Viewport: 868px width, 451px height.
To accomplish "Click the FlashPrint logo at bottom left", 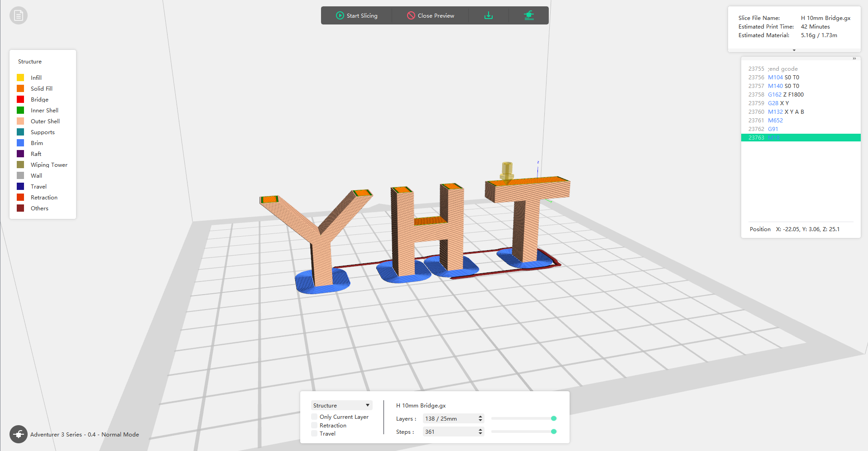I will click(19, 434).
